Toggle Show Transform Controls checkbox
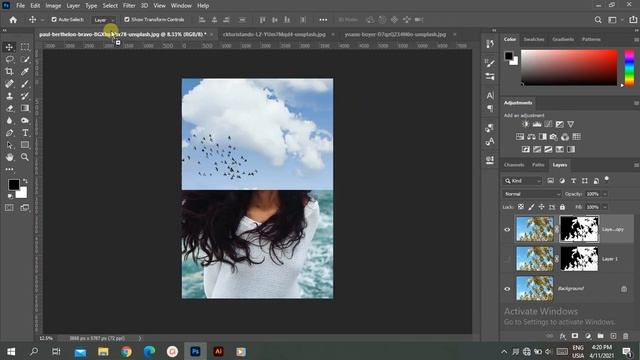The width and height of the screenshot is (640, 360). click(127, 20)
